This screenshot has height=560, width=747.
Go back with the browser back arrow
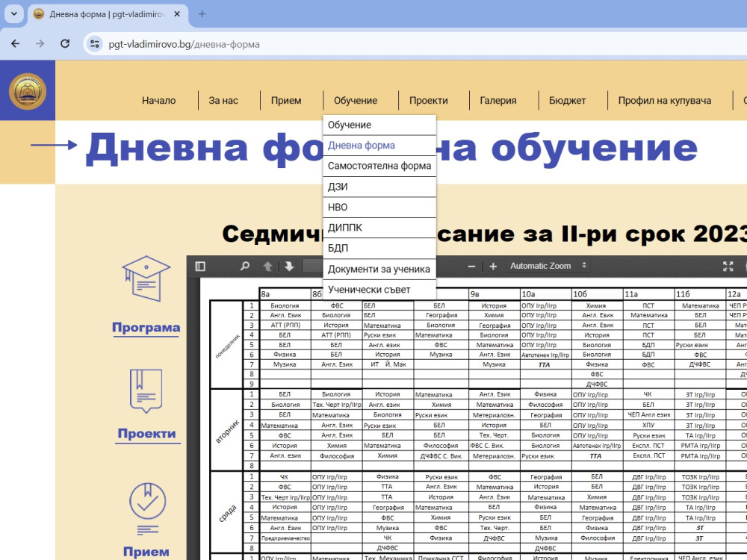pyautogui.click(x=15, y=44)
